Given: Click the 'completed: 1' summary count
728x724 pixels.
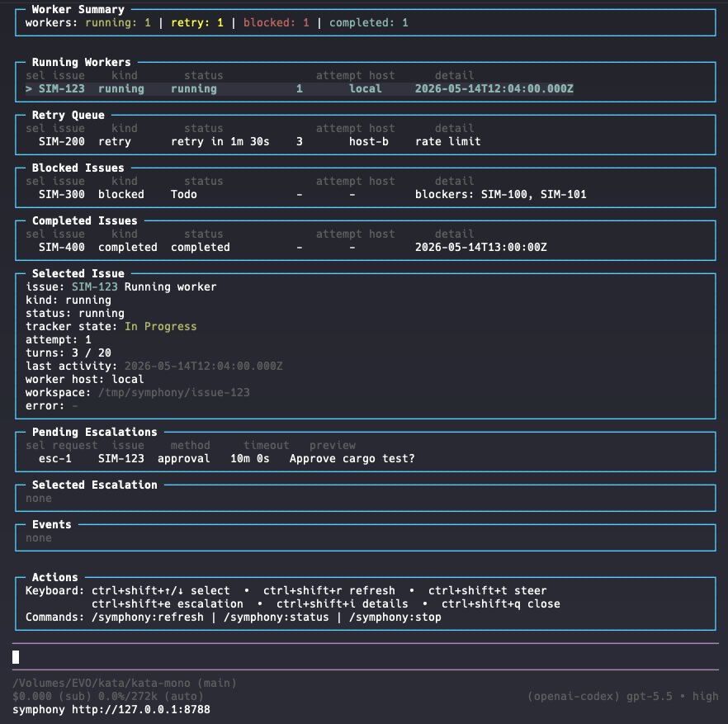Looking at the screenshot, I should 369,23.
